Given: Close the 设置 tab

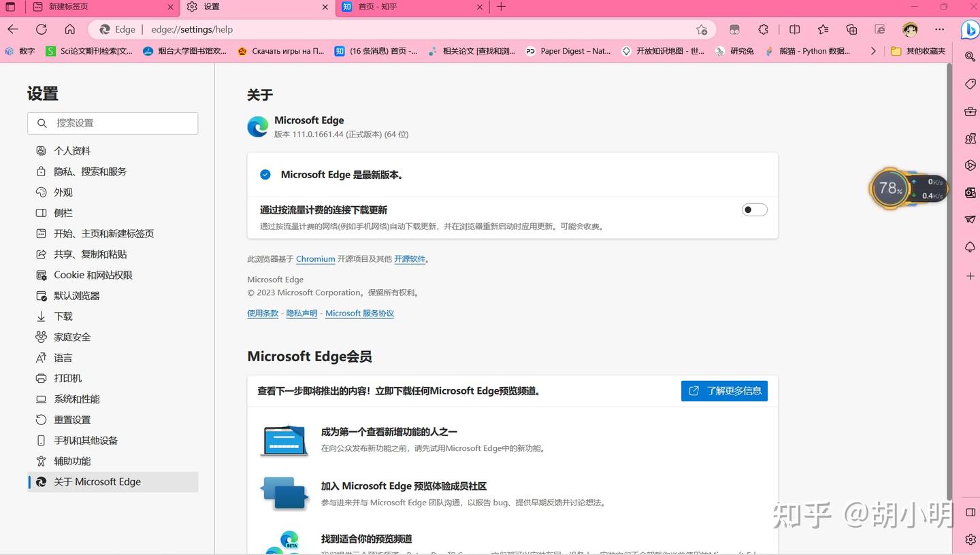Looking at the screenshot, I should coord(325,7).
